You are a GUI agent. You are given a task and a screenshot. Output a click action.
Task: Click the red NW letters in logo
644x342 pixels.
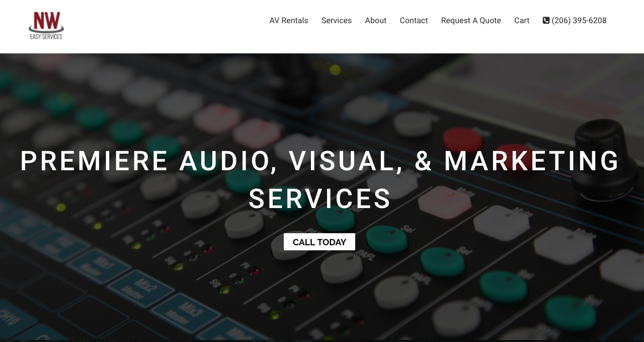tap(46, 22)
